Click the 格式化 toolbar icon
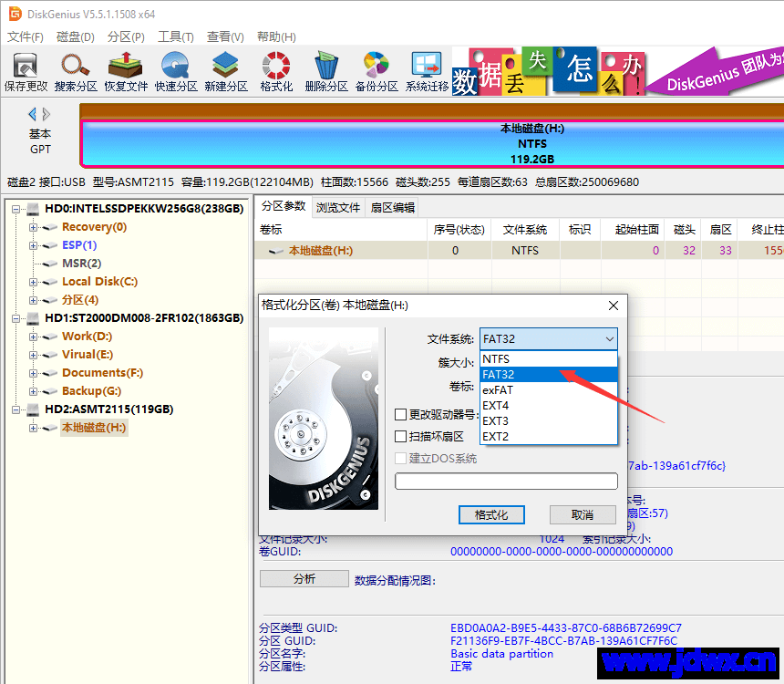 pos(276,72)
